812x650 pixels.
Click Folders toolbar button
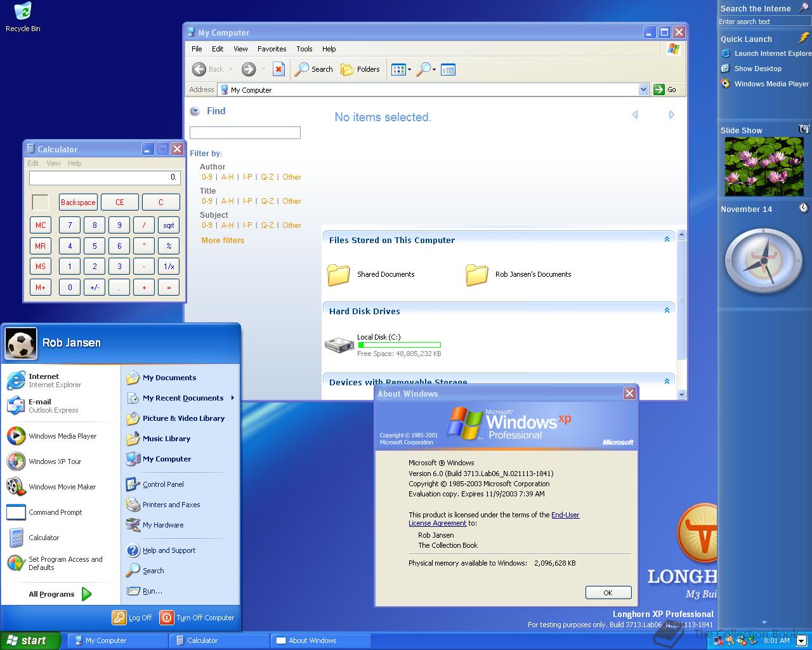tap(360, 69)
